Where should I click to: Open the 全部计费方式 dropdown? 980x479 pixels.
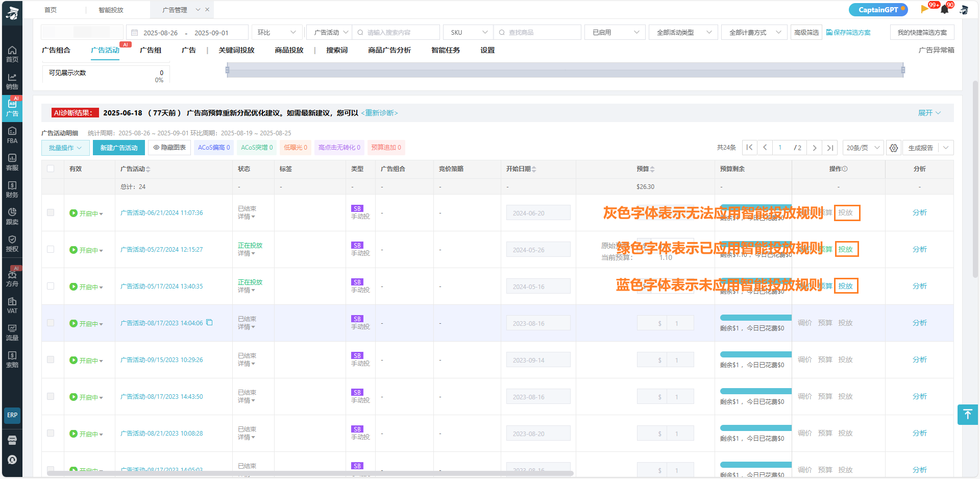754,32
